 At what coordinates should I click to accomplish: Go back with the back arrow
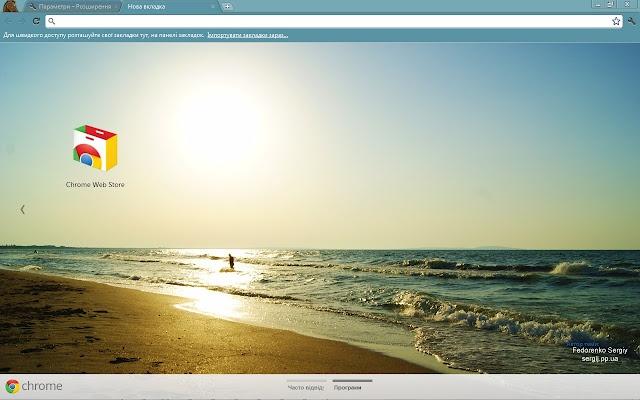click(x=9, y=21)
